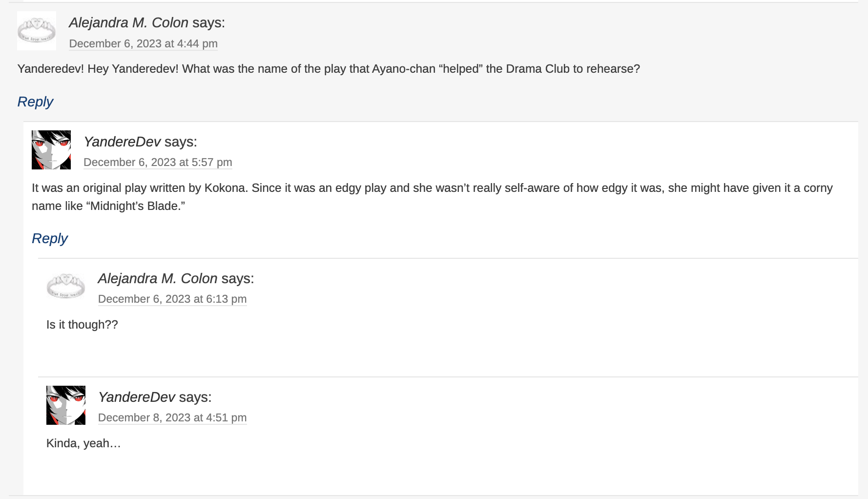The image size is (868, 499).
Task: Select YandereDev's name above "Kinda, yeah…"
Action: [137, 397]
